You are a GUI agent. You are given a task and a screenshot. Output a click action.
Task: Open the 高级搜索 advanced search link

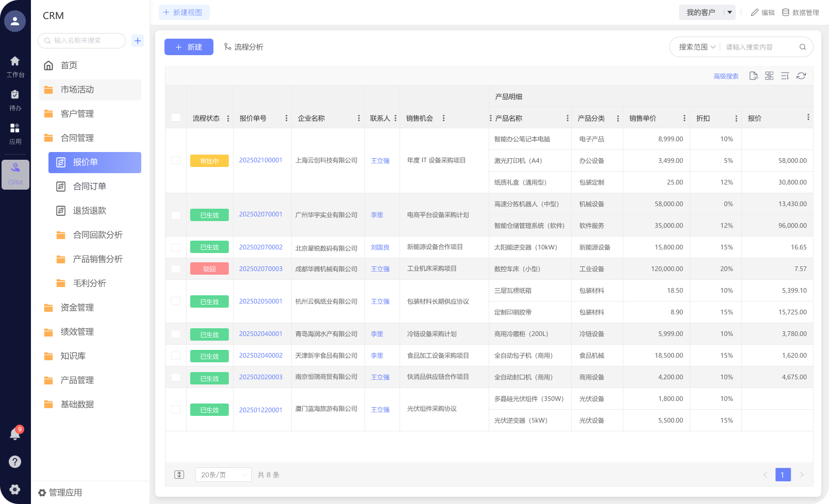point(726,76)
